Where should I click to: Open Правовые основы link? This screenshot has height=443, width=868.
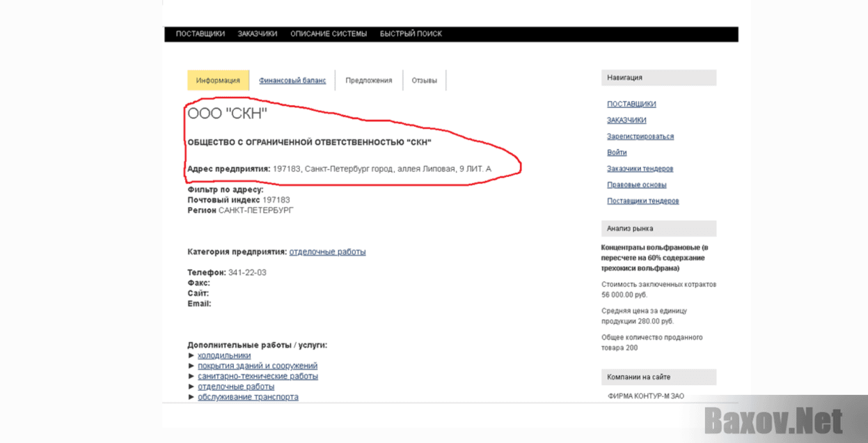point(636,185)
